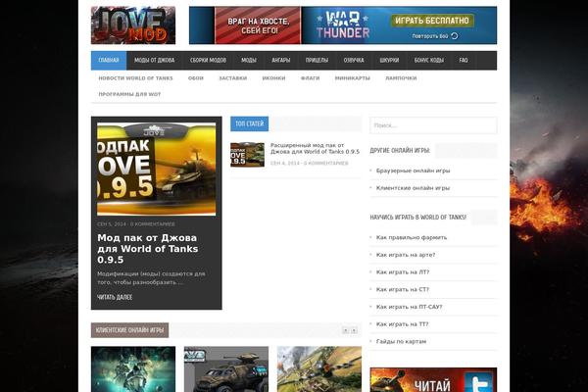Go to Озвучка menu item
This screenshot has width=588, height=392.
pos(354,61)
